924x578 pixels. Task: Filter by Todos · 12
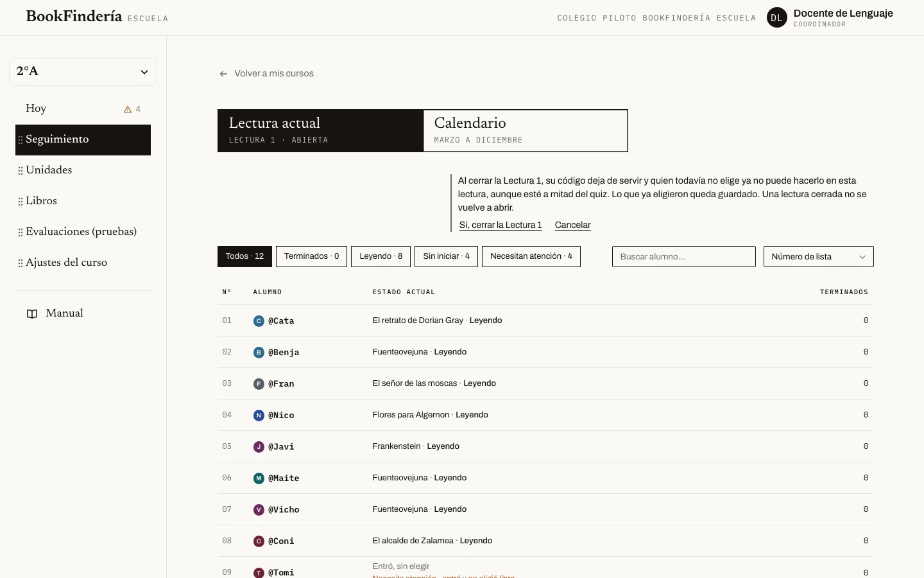244,256
